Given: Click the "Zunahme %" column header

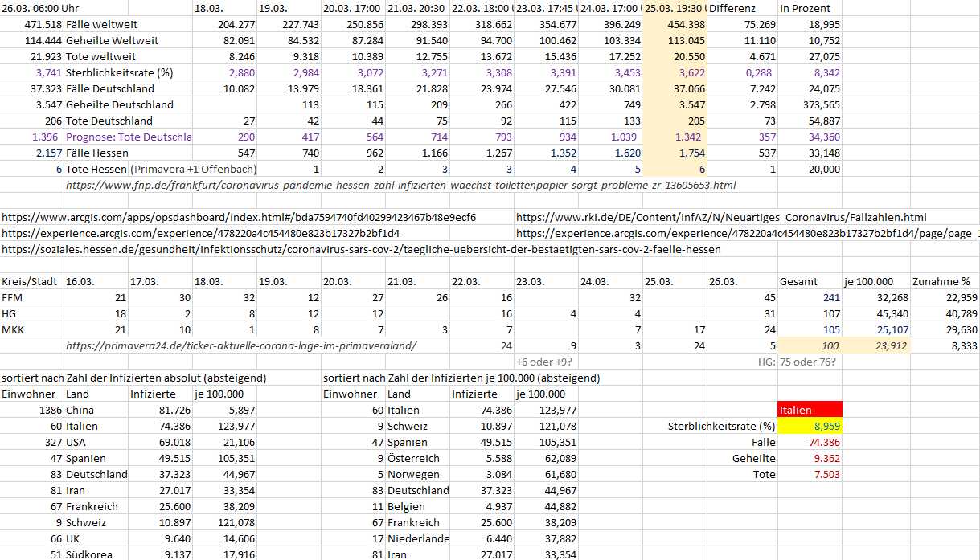Looking at the screenshot, I should pos(941,281).
